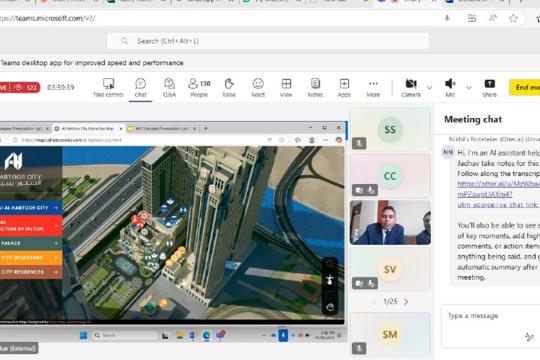The height and width of the screenshot is (360, 540).
Task: Switch to Al Habtoor City map tab
Action: click(x=87, y=128)
